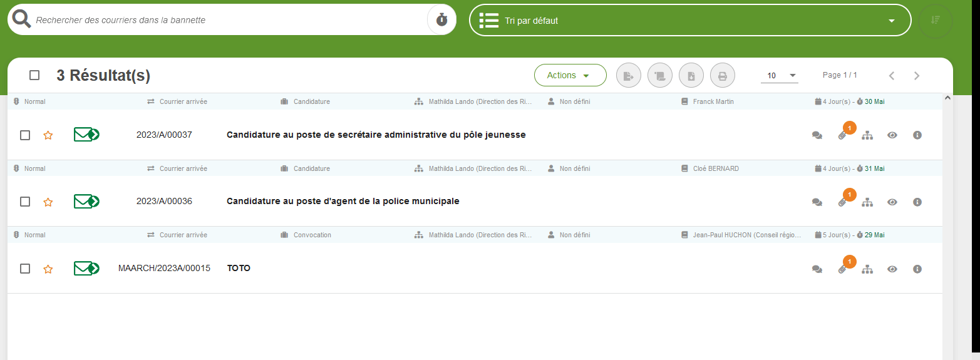Open mail titled Candidature au poste d'agent de la police municipale
This screenshot has height=360, width=980.
[x=343, y=201]
